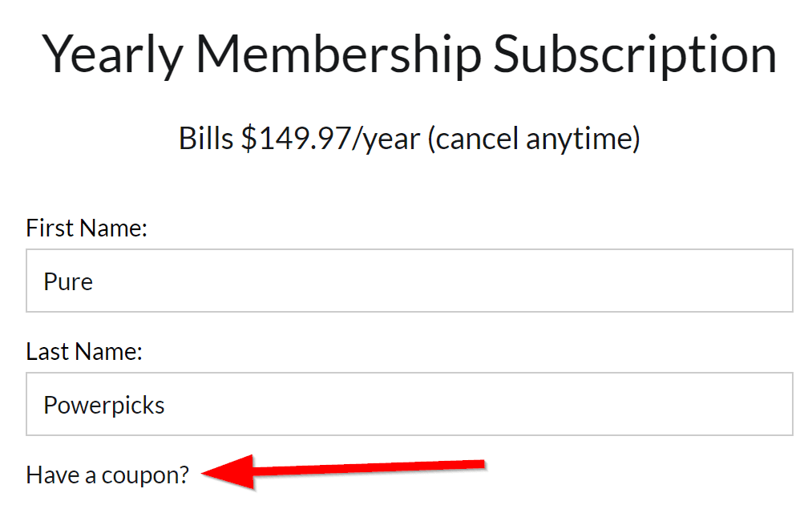Click the Last Name label
The width and height of the screenshot is (812, 509).
point(83,351)
